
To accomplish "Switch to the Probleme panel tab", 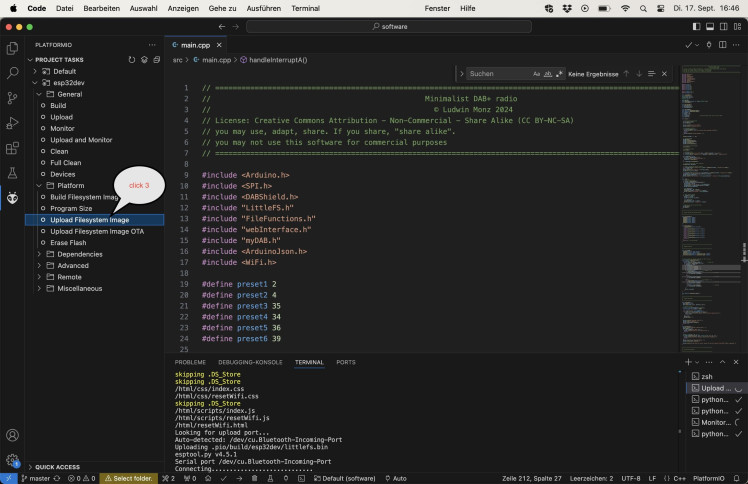I will pyautogui.click(x=190, y=362).
